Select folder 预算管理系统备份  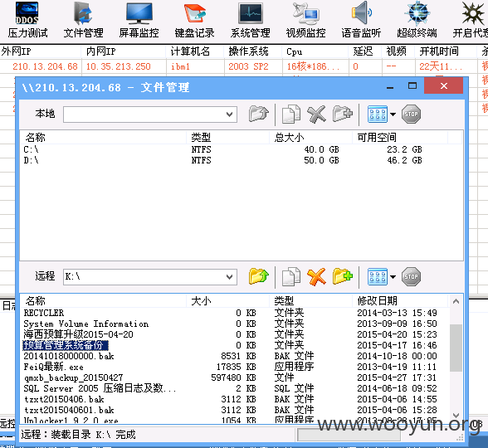pos(66,345)
